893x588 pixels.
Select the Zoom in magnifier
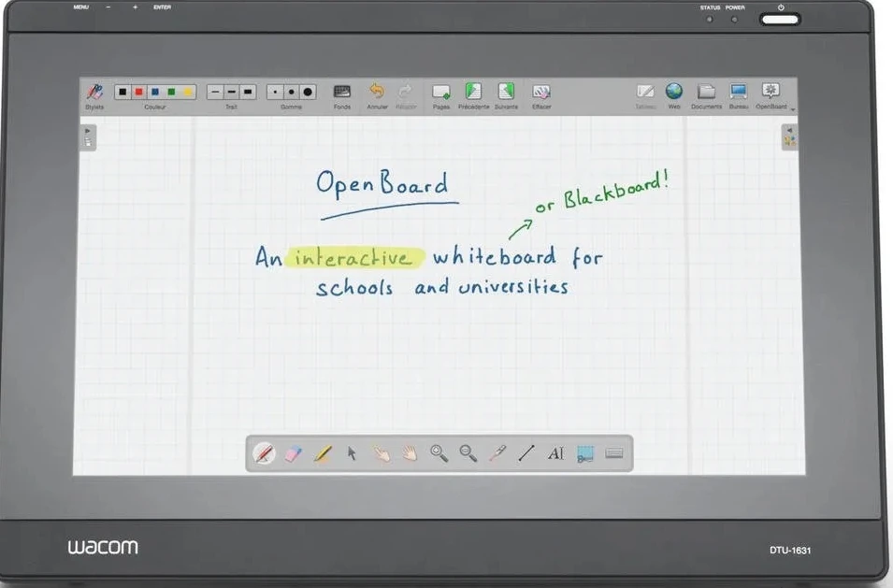[439, 453]
